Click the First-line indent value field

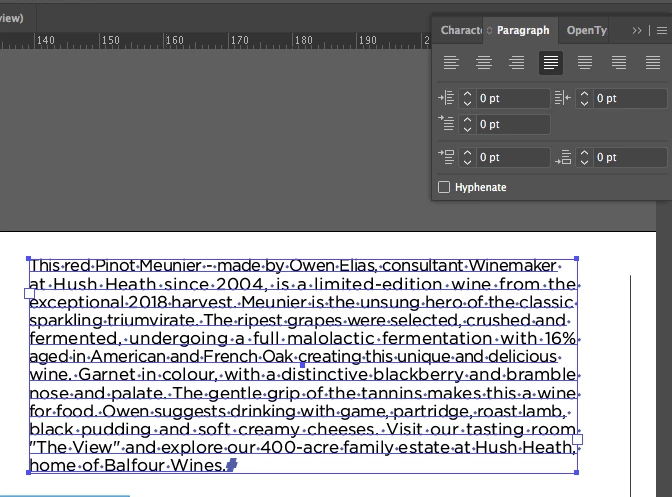513,125
